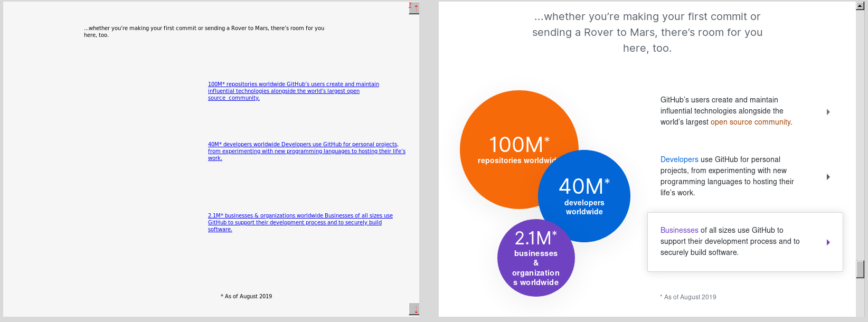The height and width of the screenshot is (322, 868).
Task: Click the small 'whether you're making your first commit' text
Action: 204,31
